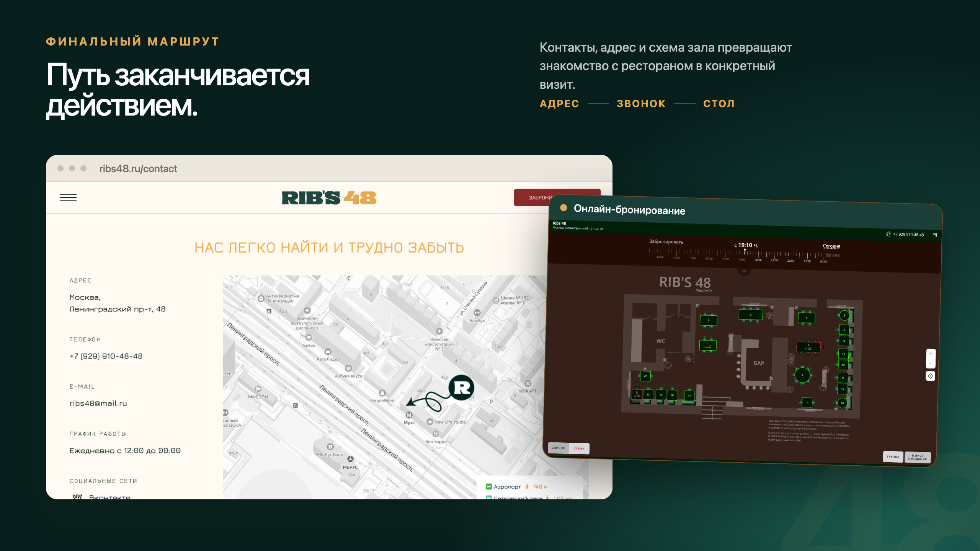Click the Школа № 152 map icon
This screenshot has width=980, height=551.
click(496, 300)
